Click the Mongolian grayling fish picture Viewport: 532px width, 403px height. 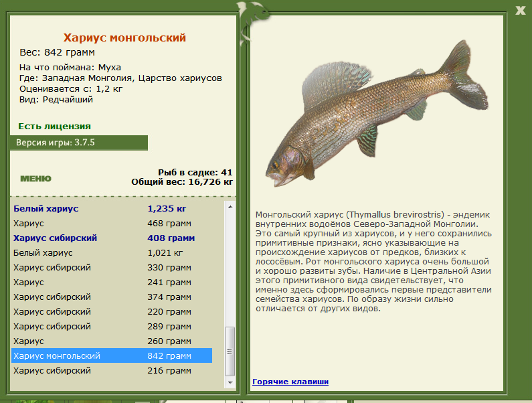point(377,114)
